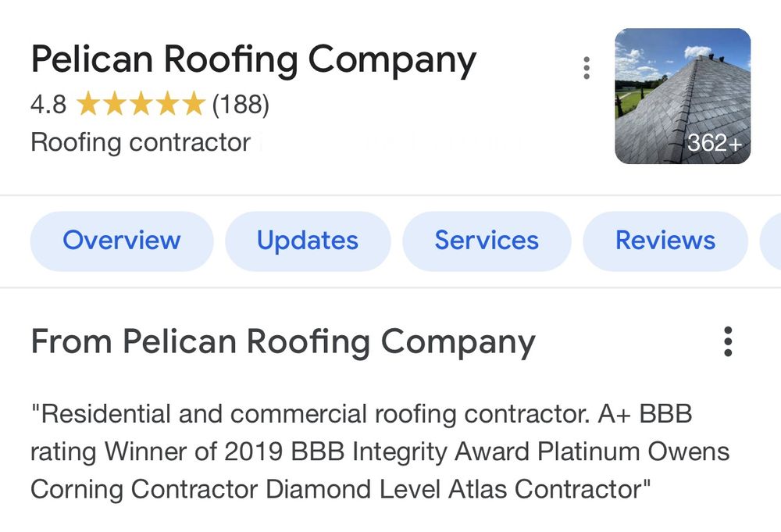Click the roof photo thumbnail
The width and height of the screenshot is (781, 532).
(681, 94)
